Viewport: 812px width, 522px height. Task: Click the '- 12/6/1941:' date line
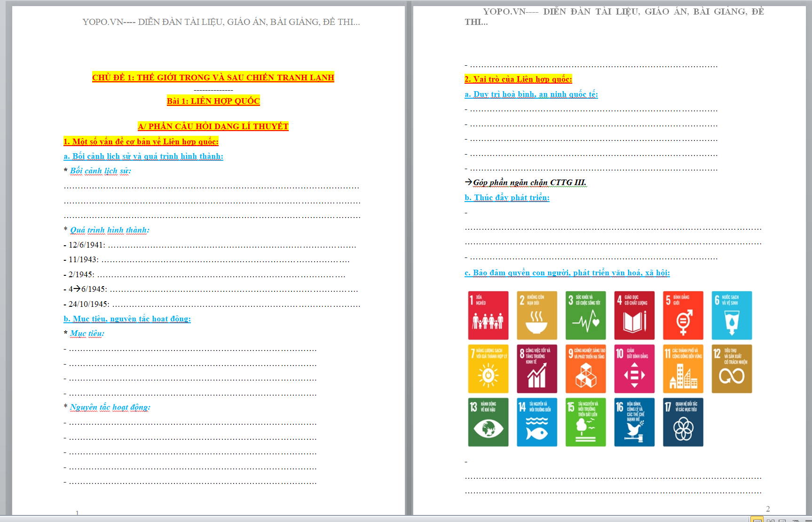[x=210, y=245]
